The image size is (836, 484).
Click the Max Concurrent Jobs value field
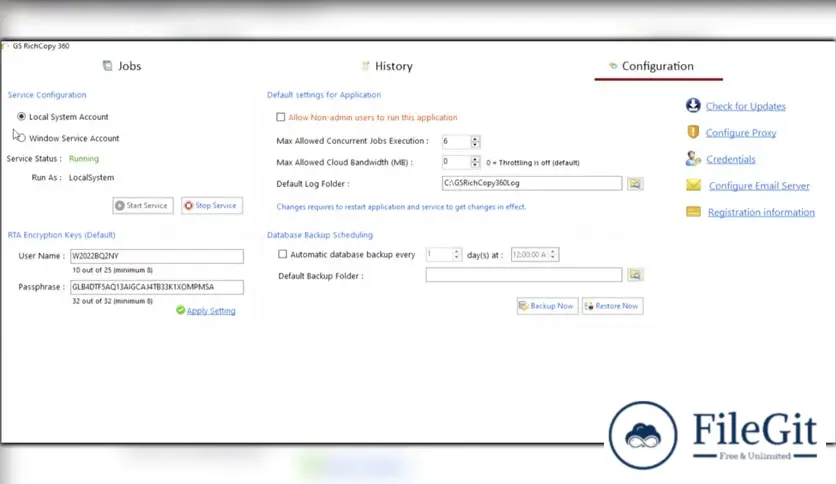pyautogui.click(x=456, y=141)
